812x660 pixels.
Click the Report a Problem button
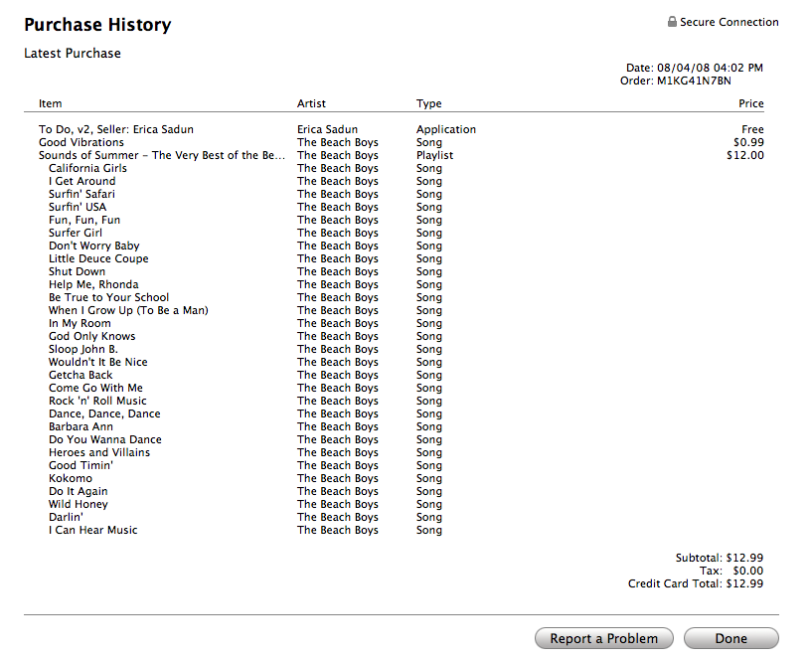click(x=604, y=638)
